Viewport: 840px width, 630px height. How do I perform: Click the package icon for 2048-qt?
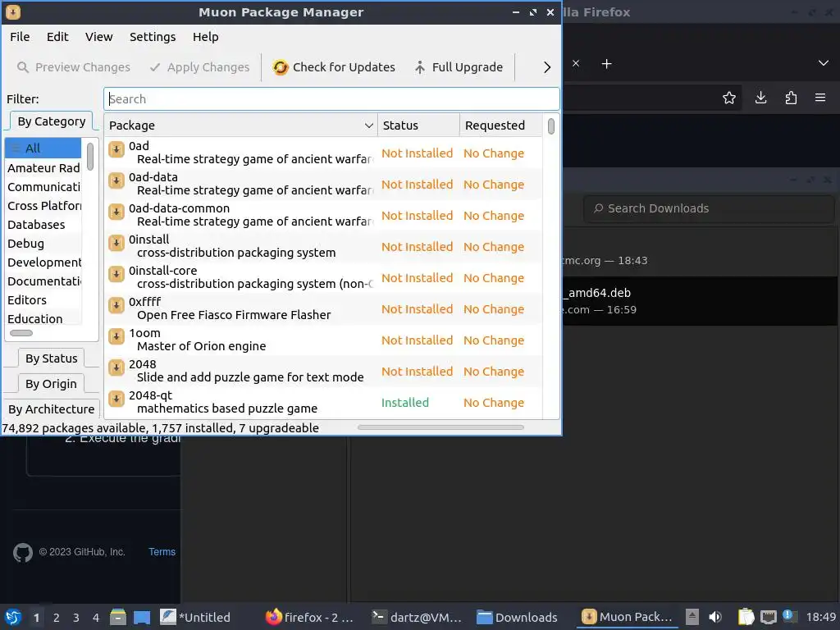pos(116,398)
